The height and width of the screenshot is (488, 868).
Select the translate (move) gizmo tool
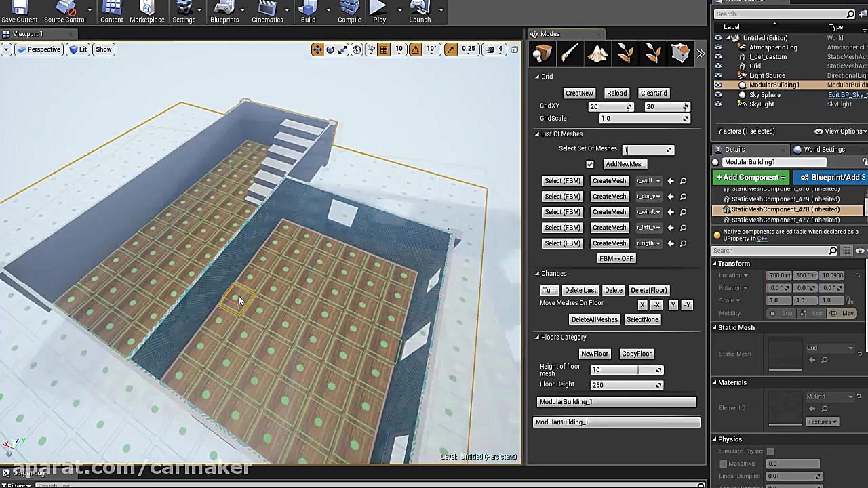click(x=317, y=49)
